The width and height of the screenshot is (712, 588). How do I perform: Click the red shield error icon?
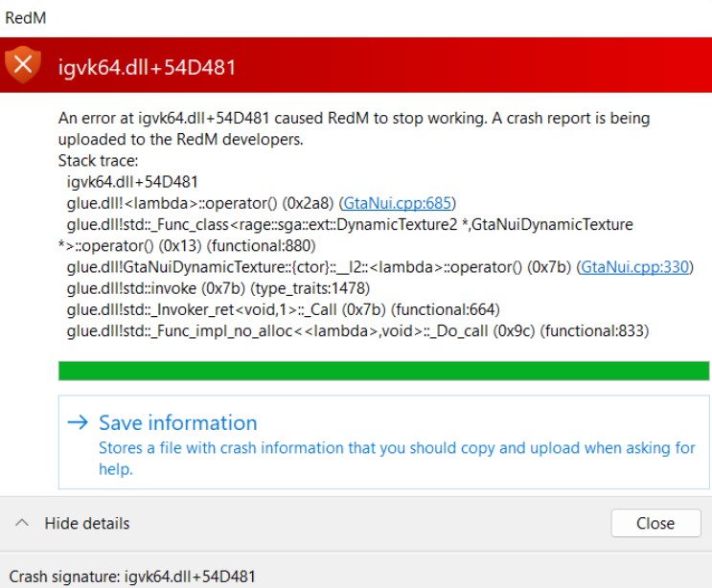(x=24, y=65)
